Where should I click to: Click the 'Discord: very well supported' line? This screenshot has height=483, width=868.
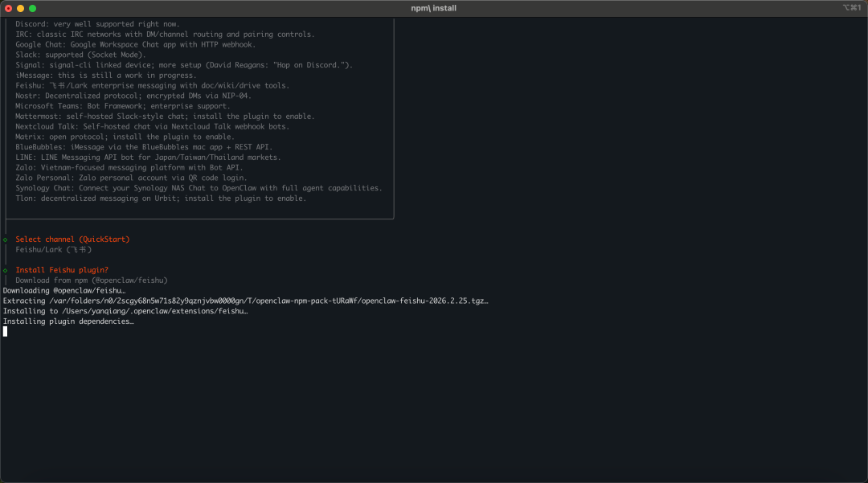click(x=97, y=24)
